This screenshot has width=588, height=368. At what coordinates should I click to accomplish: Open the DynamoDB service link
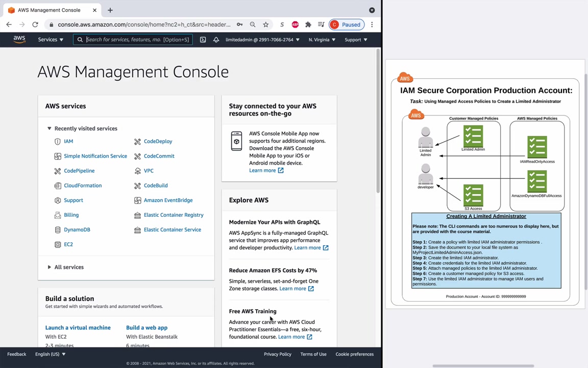tap(77, 229)
